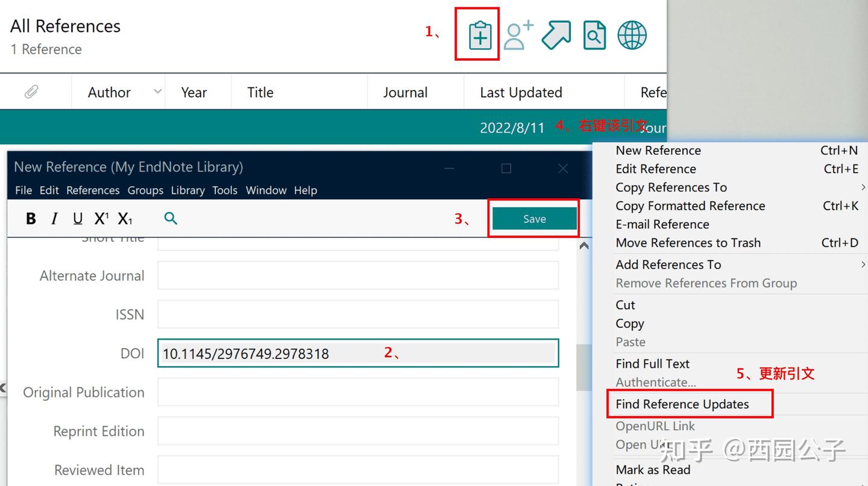Expand the Author column dropdown arrow
The width and height of the screenshot is (868, 486).
(158, 92)
